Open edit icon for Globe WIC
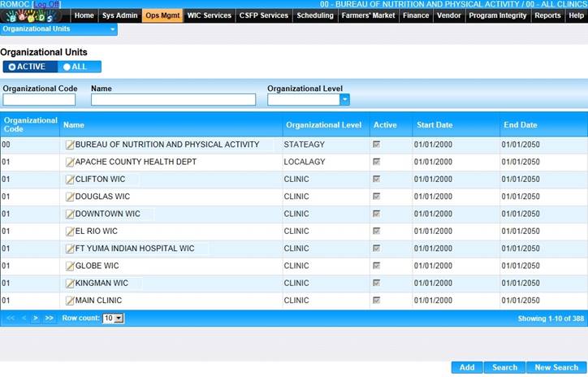 coord(69,266)
